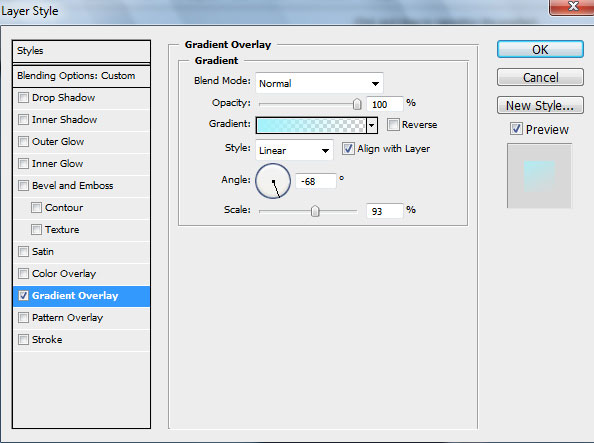Expand the Blend Mode dropdown
Viewport: 594px width, 443px height.
click(319, 83)
